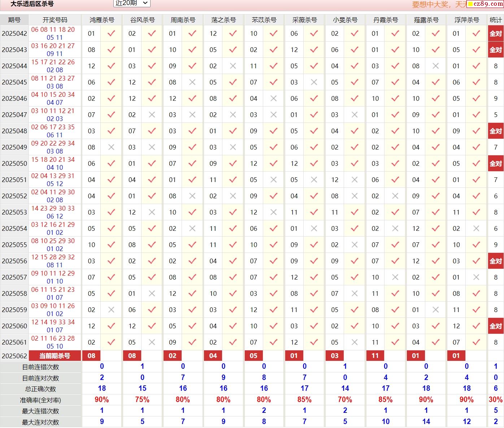Select the 周南杀号 column header
The height and width of the screenshot is (428, 504).
pyautogui.click(x=183, y=20)
